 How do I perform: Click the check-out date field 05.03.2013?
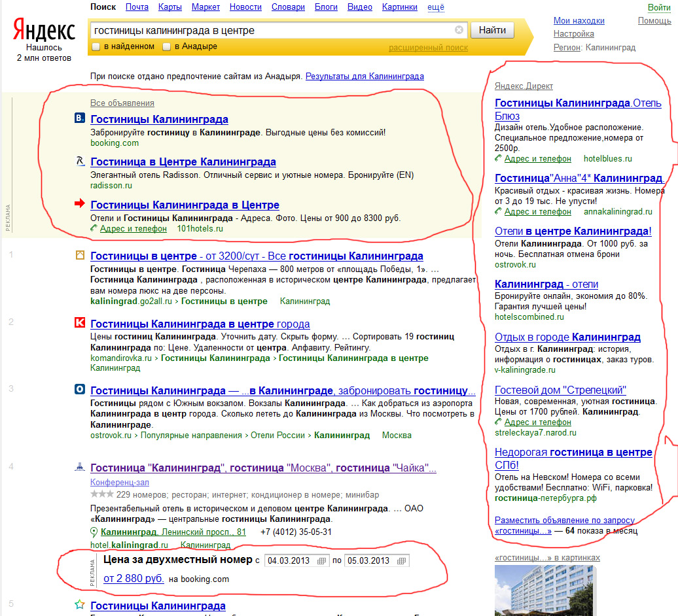tap(376, 560)
